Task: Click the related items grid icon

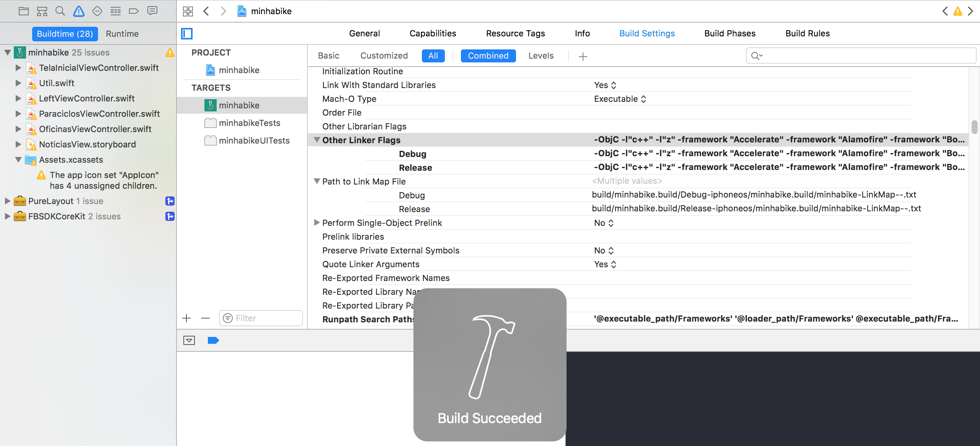Action: [x=188, y=11]
